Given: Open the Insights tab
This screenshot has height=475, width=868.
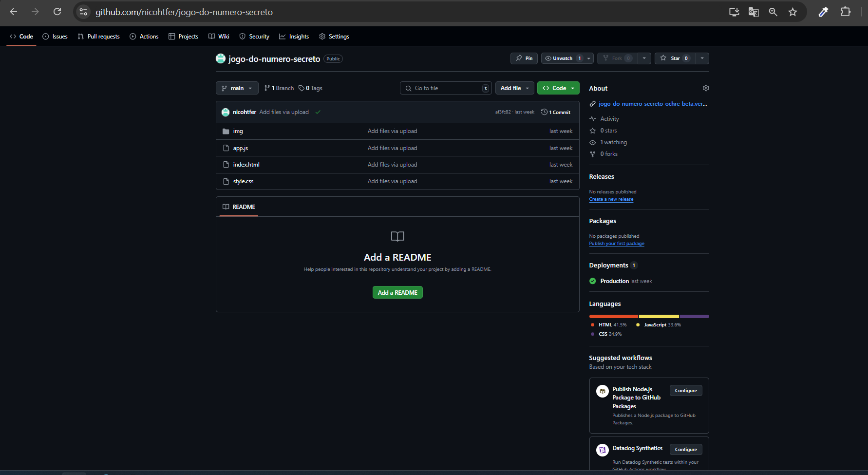Looking at the screenshot, I should click(x=294, y=37).
